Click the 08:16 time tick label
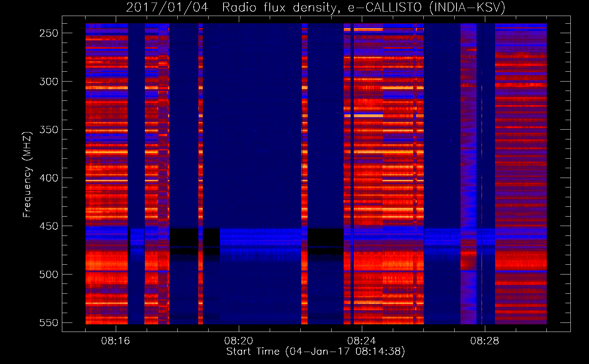 116,341
